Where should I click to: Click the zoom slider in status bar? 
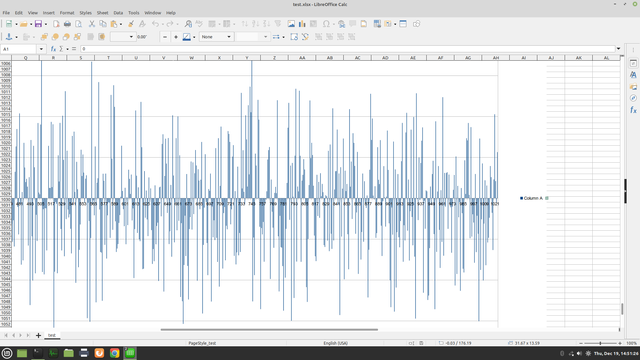click(x=600, y=343)
